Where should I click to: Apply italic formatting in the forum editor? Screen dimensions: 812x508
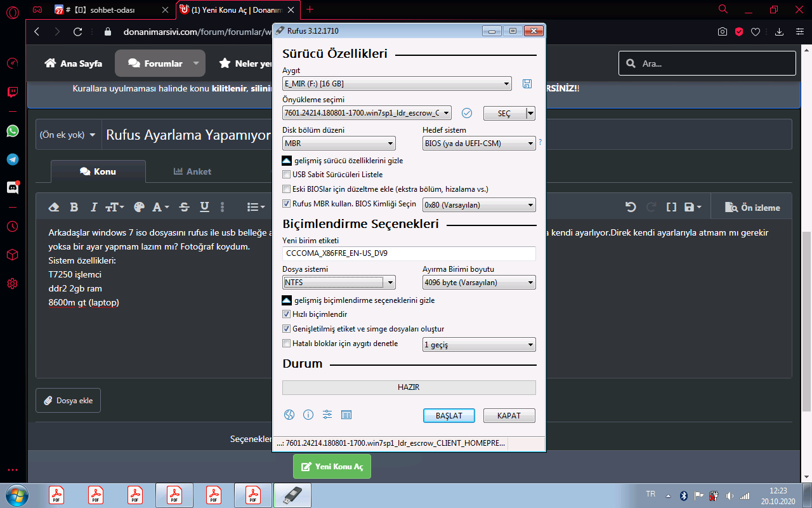coord(94,207)
